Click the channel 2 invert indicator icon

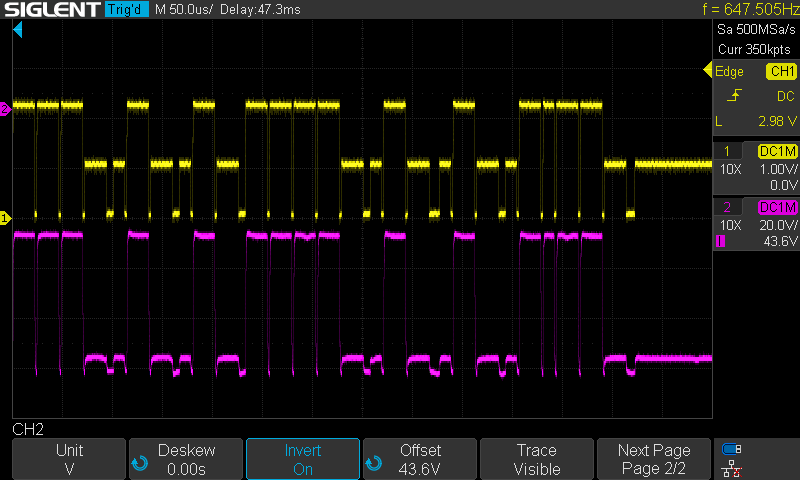[720, 241]
